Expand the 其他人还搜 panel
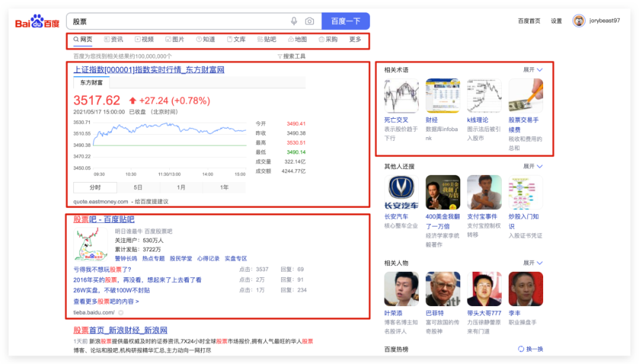 point(532,166)
